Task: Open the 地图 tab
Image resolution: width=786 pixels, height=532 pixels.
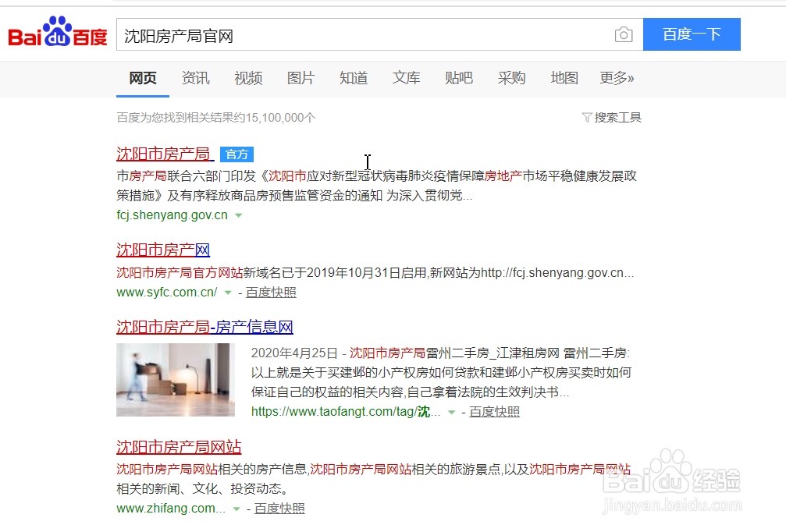Action: (x=564, y=78)
